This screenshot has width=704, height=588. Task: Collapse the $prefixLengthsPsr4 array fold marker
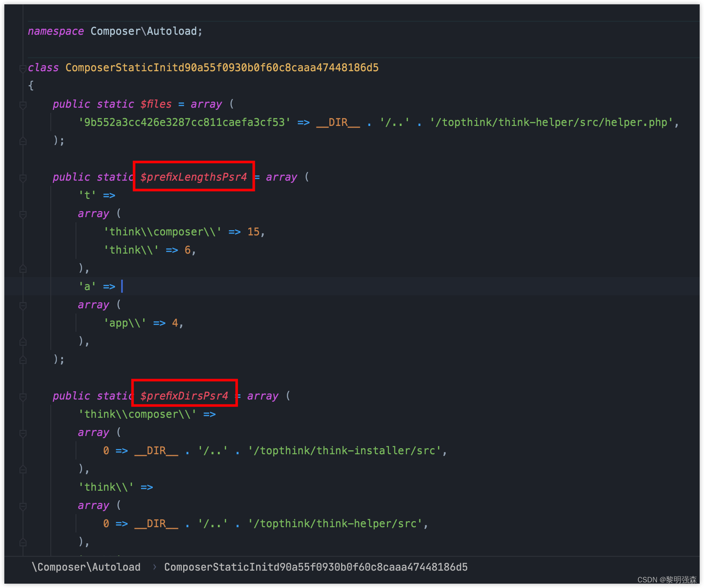click(23, 178)
